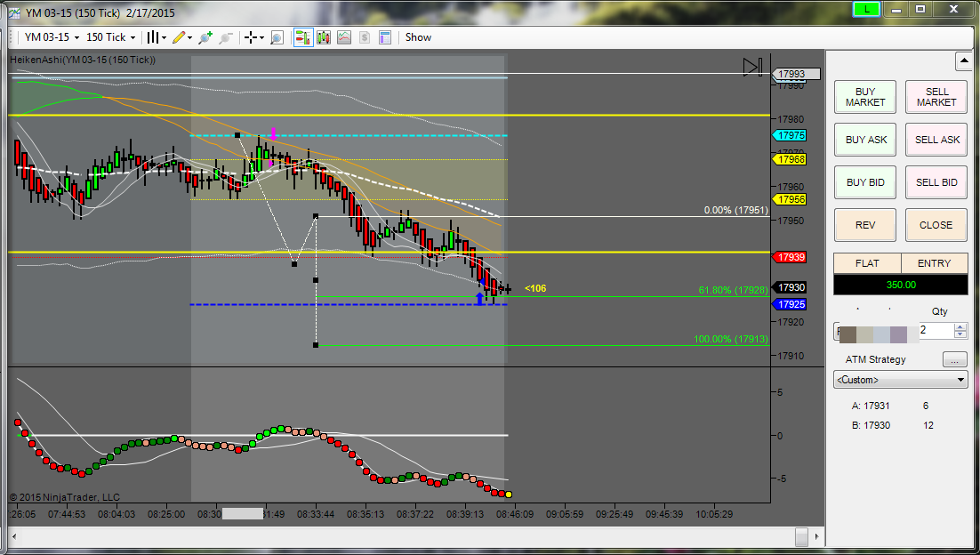The height and width of the screenshot is (555, 980).
Task: Collapse Chart Trader panel up arrow
Action: pyautogui.click(x=963, y=61)
